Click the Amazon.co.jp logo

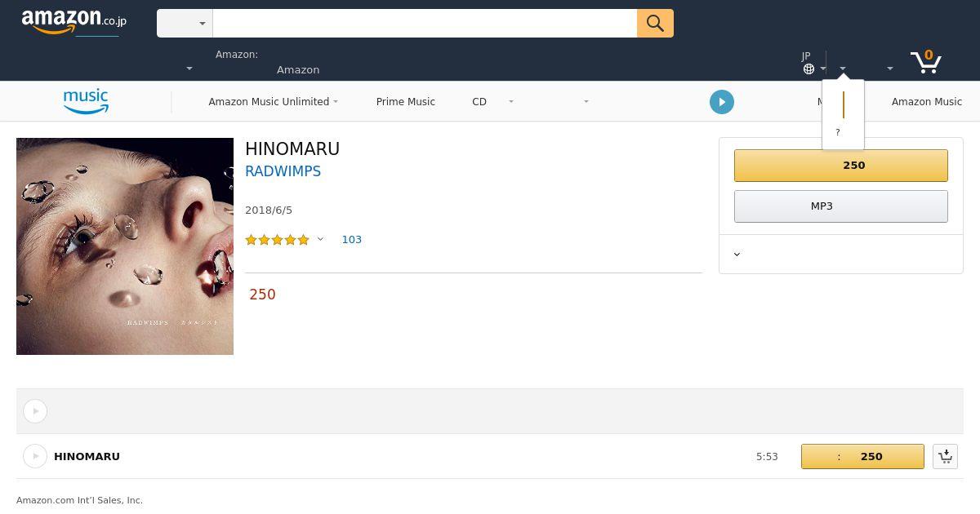click(x=74, y=22)
